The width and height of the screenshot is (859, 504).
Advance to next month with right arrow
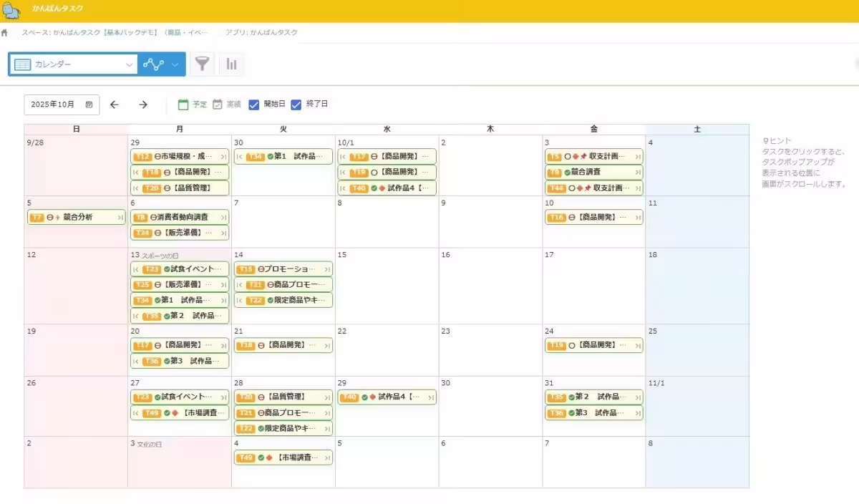(x=143, y=105)
